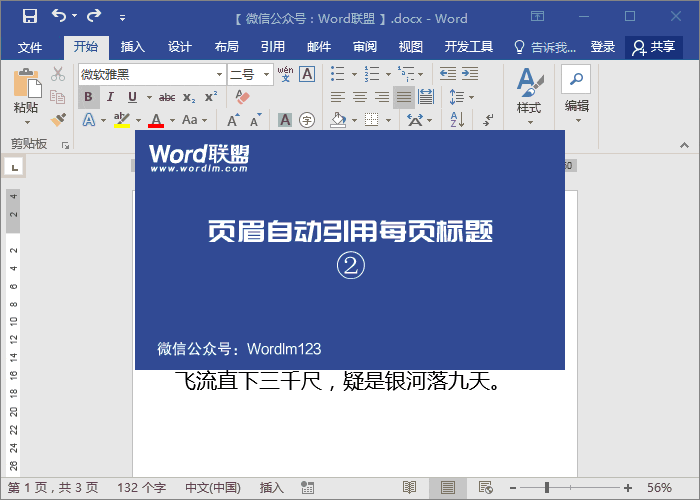This screenshot has width=700, height=500.
Task: Apply distributed alignment
Action: point(426,97)
